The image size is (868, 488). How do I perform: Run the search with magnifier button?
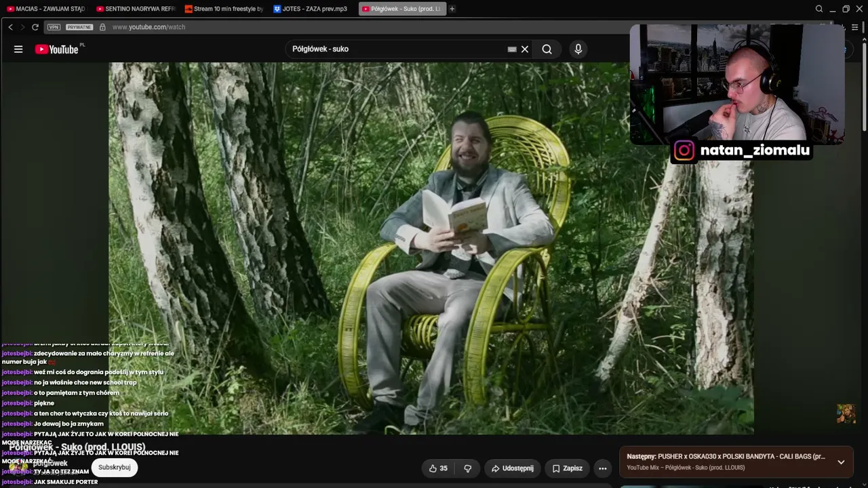click(547, 49)
